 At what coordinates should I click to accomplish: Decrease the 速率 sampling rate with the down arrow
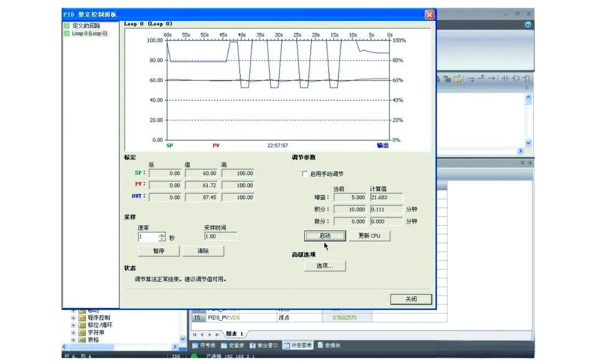point(162,240)
